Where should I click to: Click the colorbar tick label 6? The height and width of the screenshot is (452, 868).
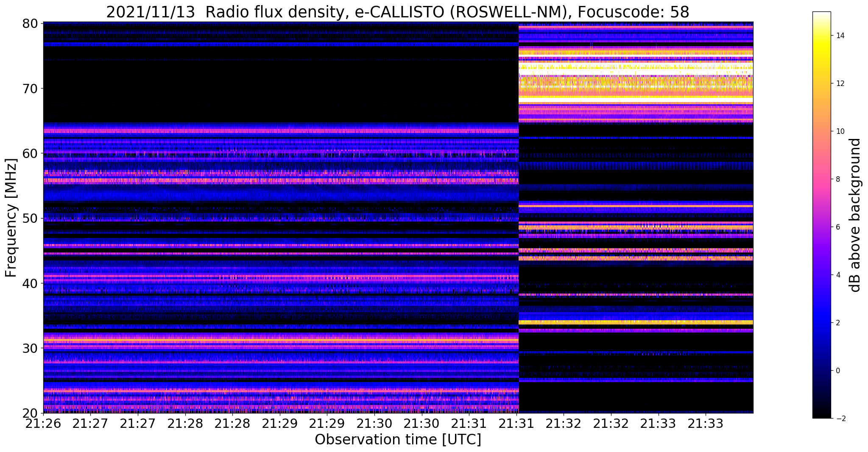tap(838, 227)
